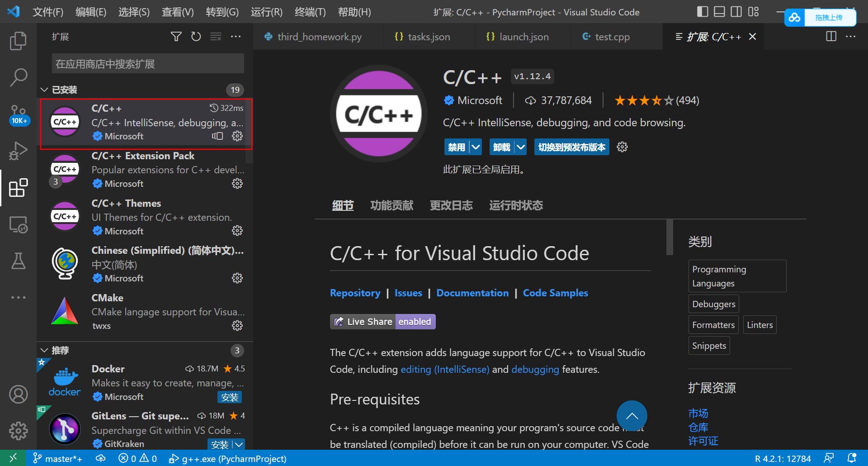Image resolution: width=868 pixels, height=466 pixels.
Task: Refresh the extensions list
Action: [x=196, y=37]
